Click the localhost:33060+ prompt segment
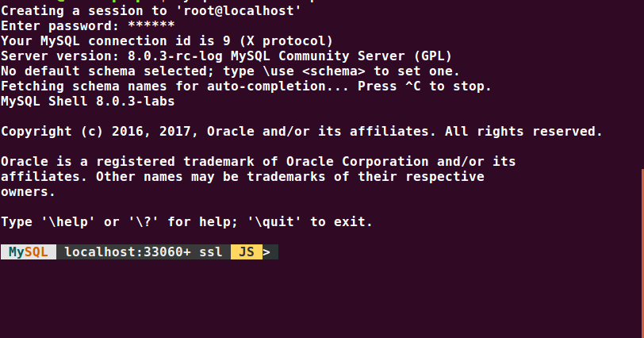 (128, 252)
